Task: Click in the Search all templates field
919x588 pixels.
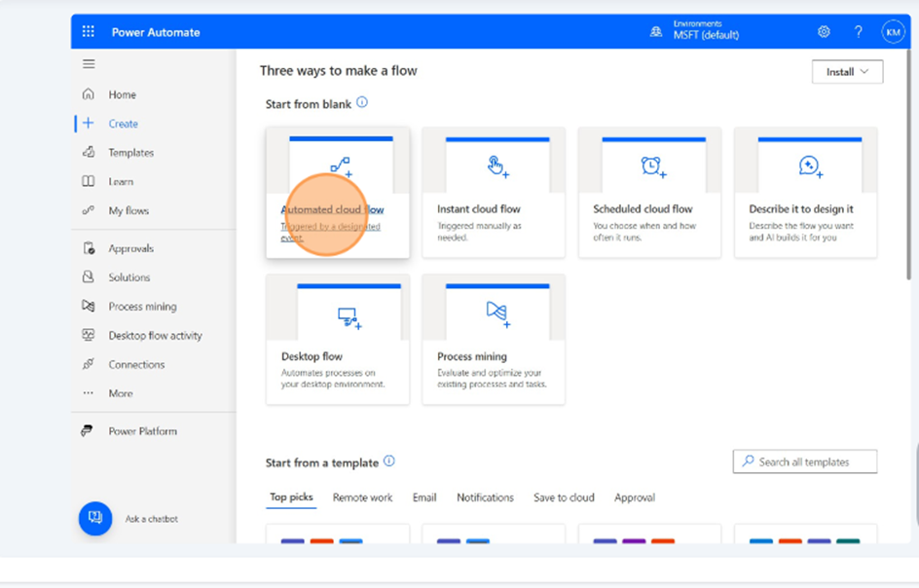Action: coord(805,461)
